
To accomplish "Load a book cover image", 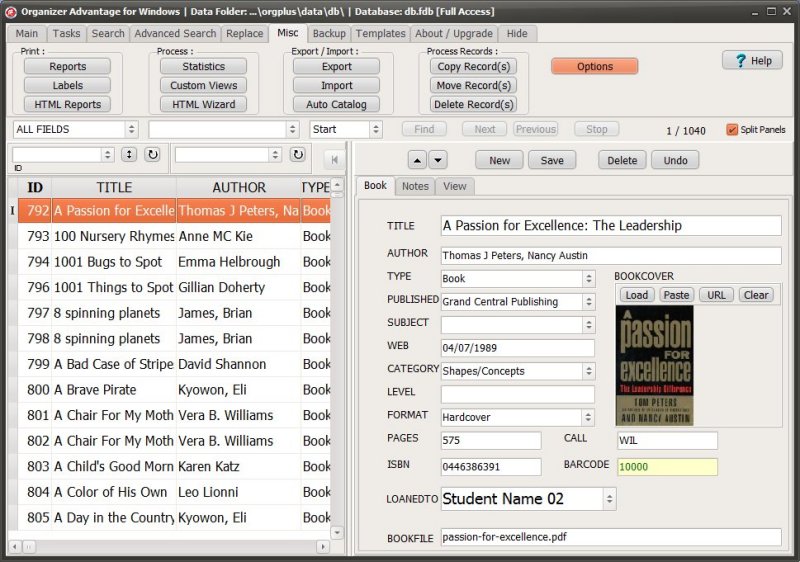I will point(636,295).
